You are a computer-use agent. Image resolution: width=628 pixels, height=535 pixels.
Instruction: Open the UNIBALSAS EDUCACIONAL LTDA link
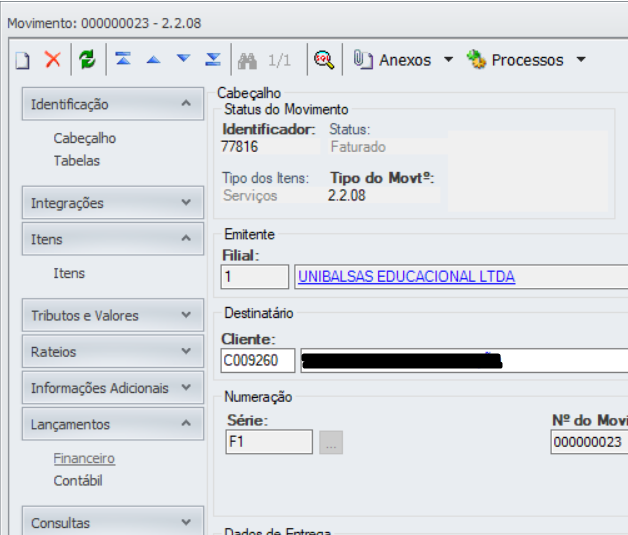pos(406,277)
